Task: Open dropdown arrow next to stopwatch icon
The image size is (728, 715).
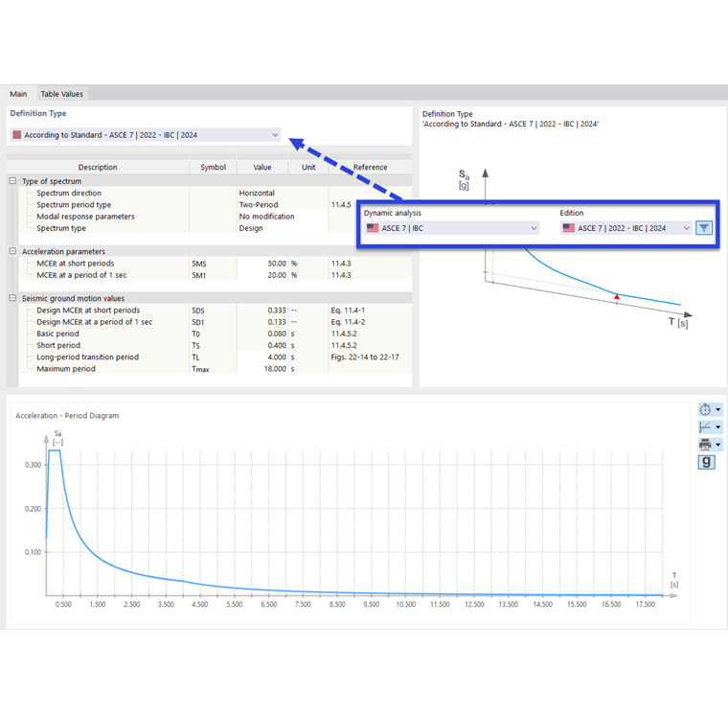Action: click(x=717, y=410)
